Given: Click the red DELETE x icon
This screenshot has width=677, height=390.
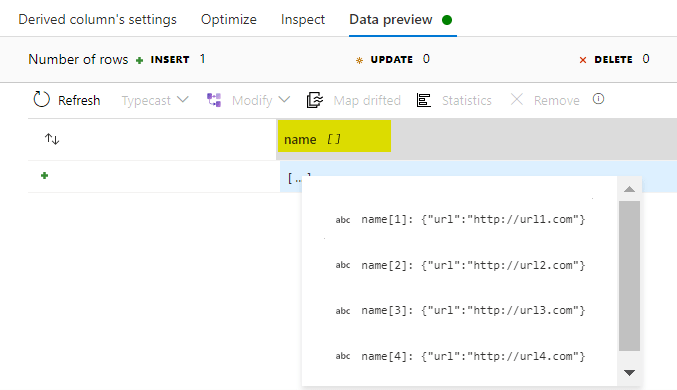Looking at the screenshot, I should pos(583,60).
